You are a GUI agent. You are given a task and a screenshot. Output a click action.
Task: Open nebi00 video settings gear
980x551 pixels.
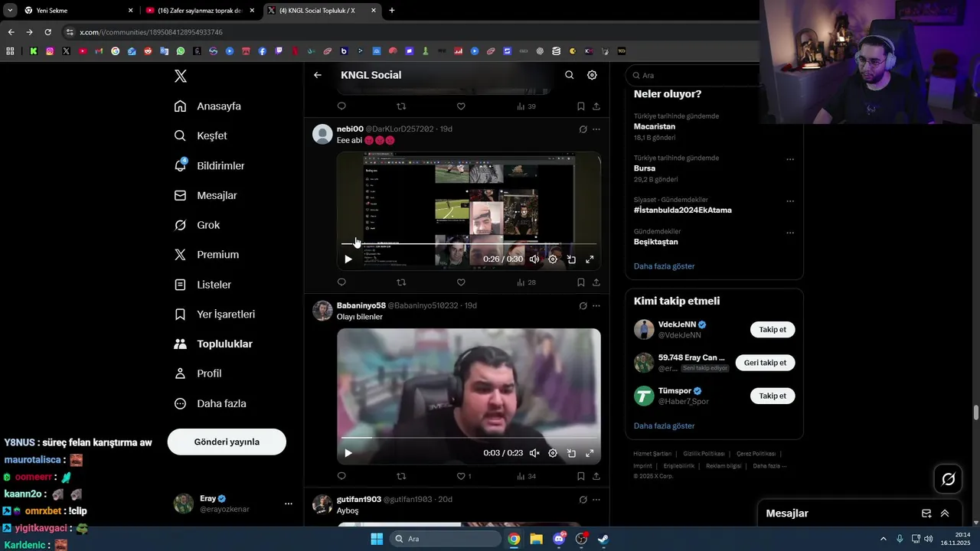click(553, 259)
